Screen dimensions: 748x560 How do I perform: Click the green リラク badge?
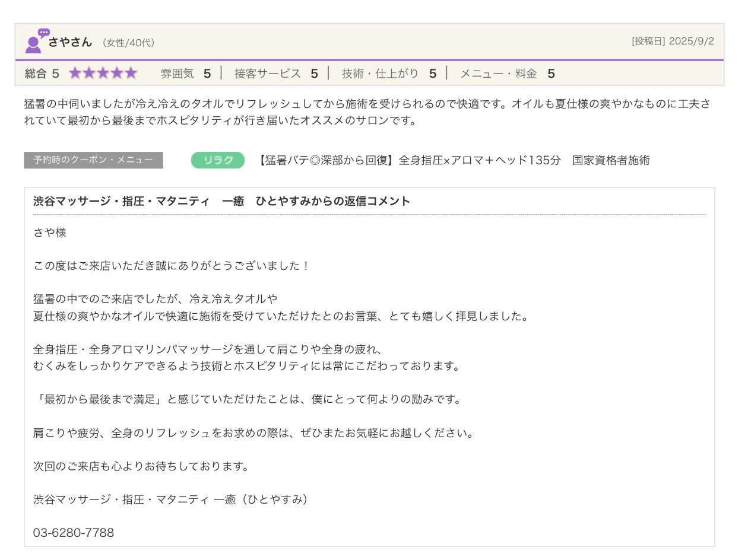(217, 160)
